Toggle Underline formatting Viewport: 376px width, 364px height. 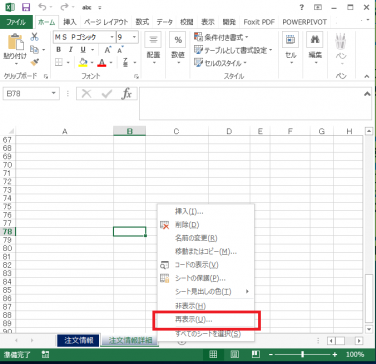pyautogui.click(x=83, y=50)
